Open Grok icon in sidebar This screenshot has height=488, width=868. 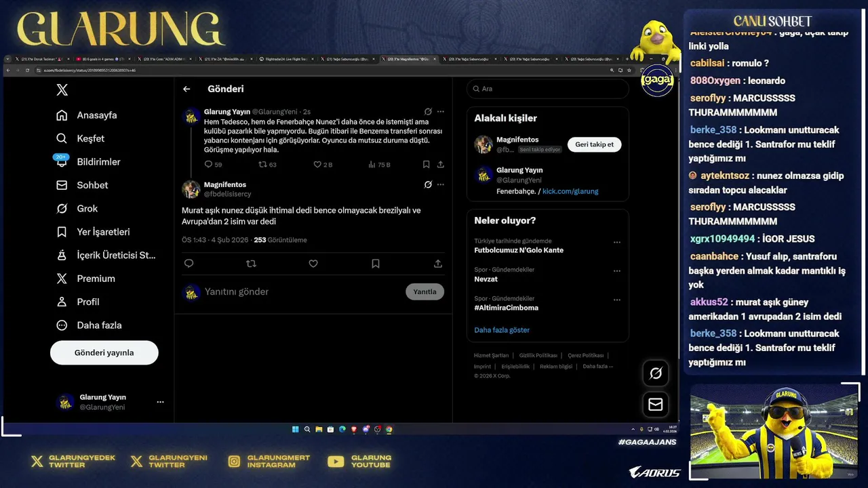(x=62, y=208)
